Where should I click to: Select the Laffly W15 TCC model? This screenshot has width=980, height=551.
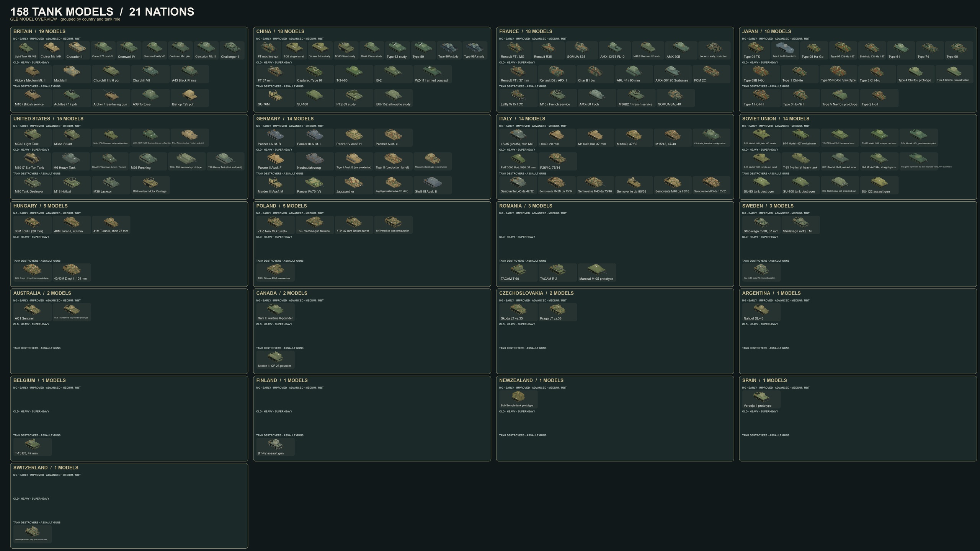(518, 98)
